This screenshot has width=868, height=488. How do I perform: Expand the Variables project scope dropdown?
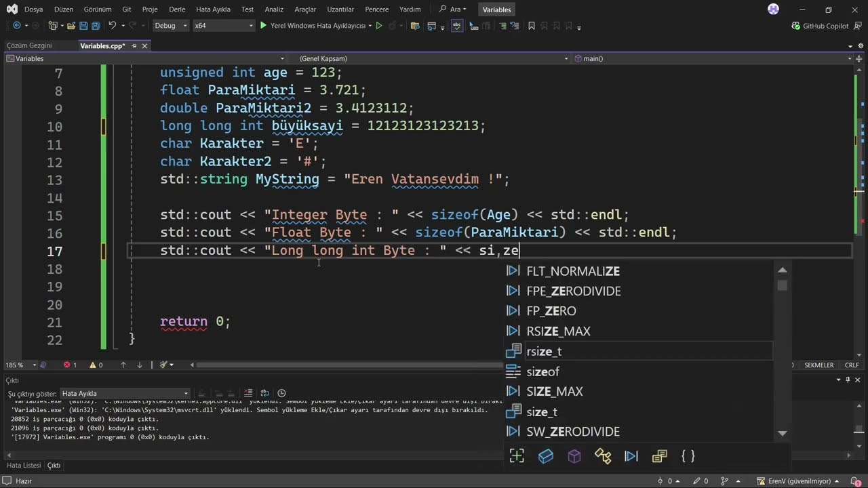282,59
